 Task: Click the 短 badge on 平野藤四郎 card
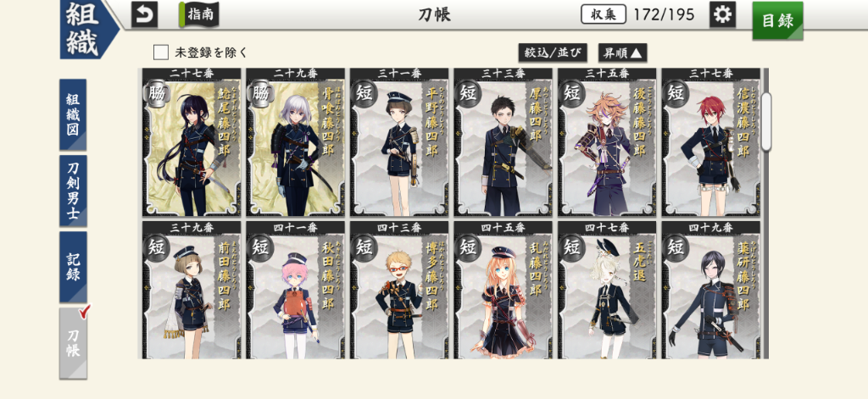pos(364,93)
